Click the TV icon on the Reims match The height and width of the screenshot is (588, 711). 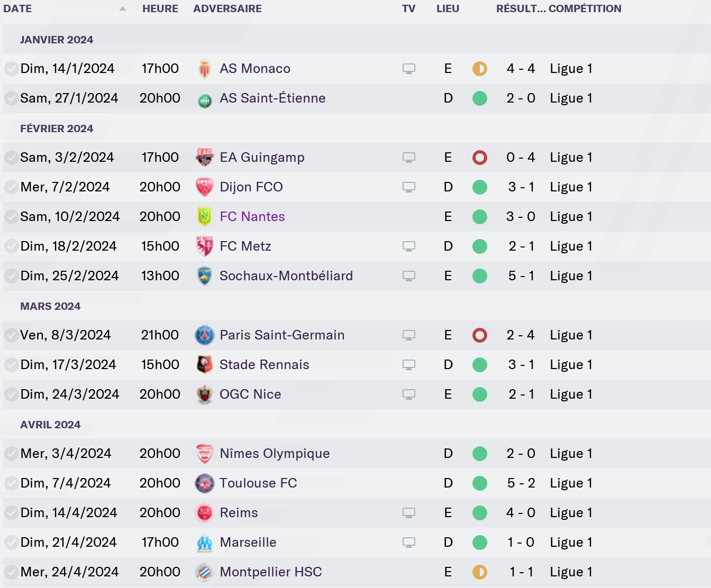[x=408, y=513]
